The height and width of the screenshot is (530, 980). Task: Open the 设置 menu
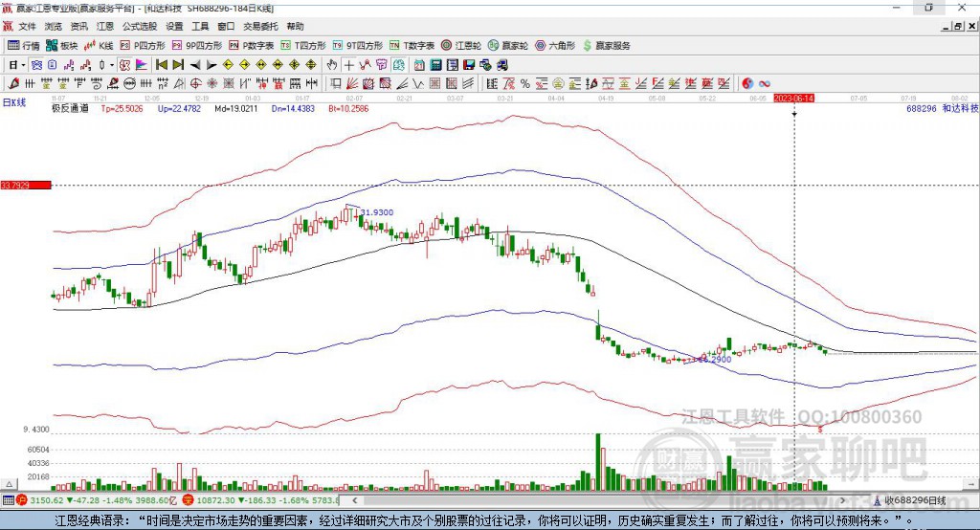(174, 26)
